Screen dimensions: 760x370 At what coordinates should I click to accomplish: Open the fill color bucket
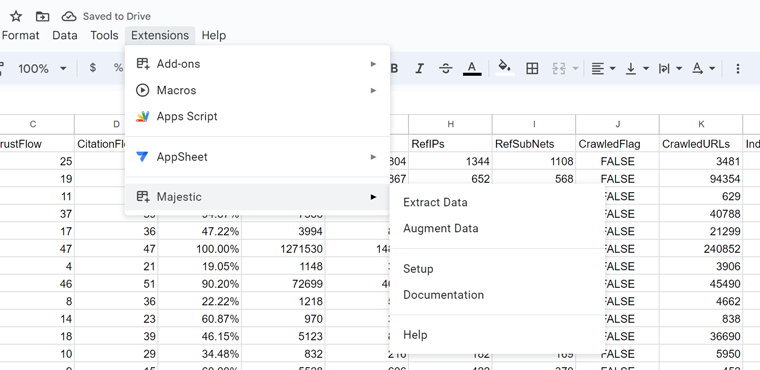(505, 68)
